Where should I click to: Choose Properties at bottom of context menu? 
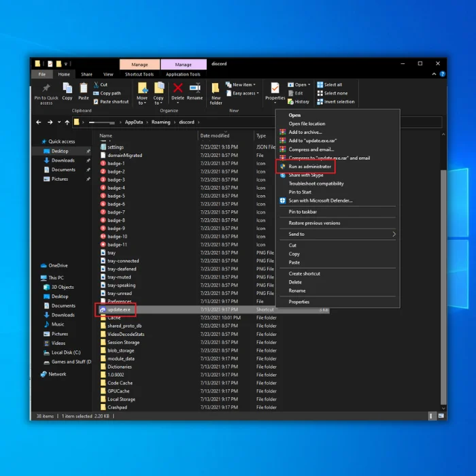[x=299, y=302]
